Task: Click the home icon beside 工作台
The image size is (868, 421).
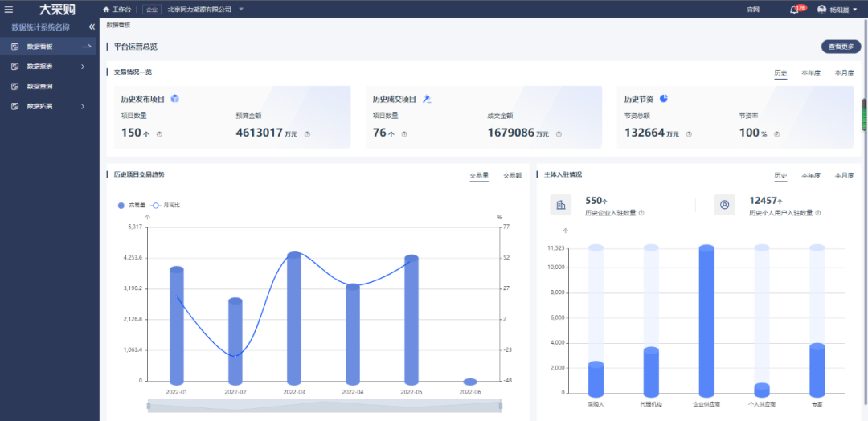Action: click(x=106, y=10)
